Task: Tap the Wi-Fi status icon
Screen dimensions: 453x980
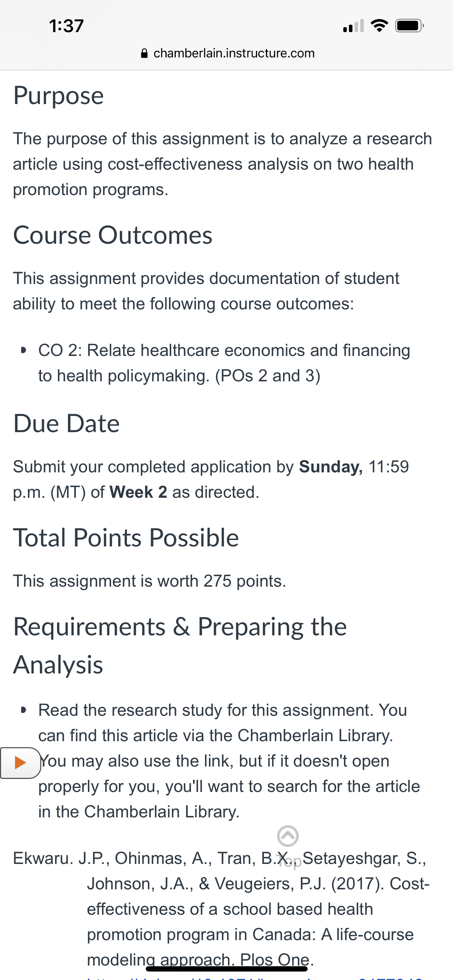Action: (x=379, y=25)
